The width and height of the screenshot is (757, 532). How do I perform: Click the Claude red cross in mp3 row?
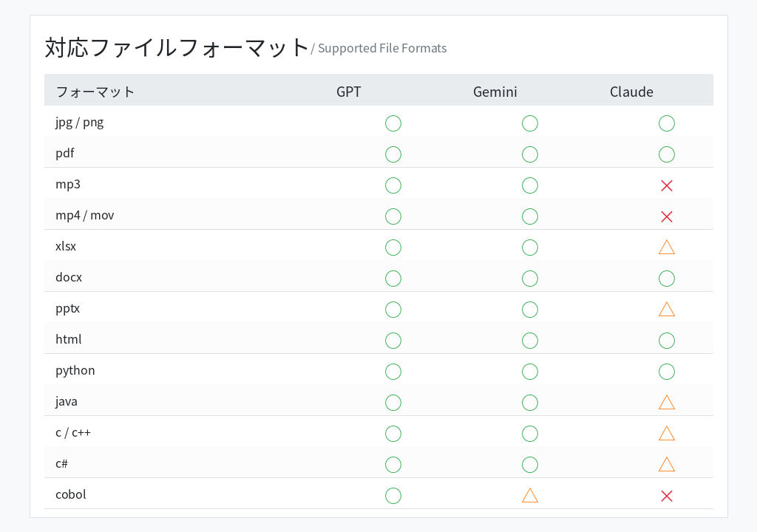click(x=666, y=185)
